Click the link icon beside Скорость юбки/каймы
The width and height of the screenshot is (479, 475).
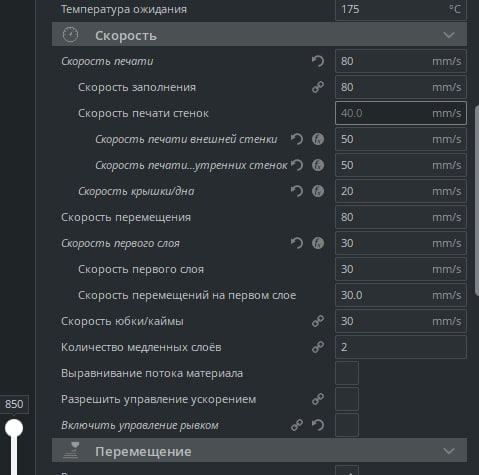pos(318,321)
